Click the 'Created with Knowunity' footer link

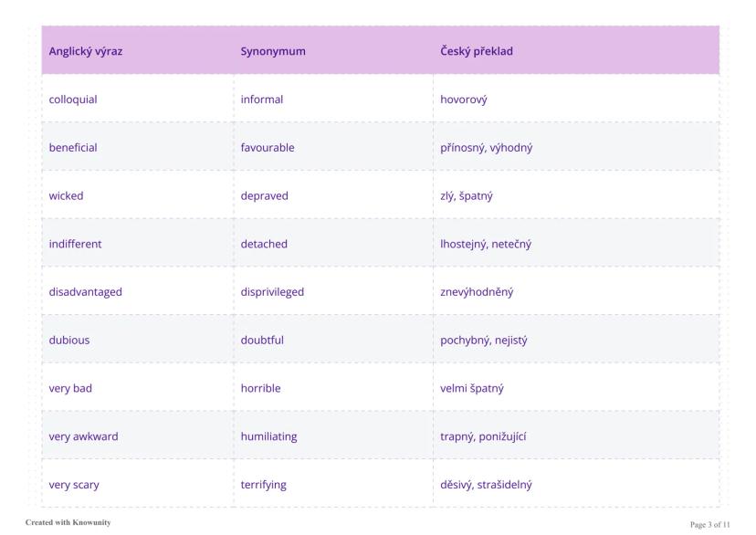point(63,523)
